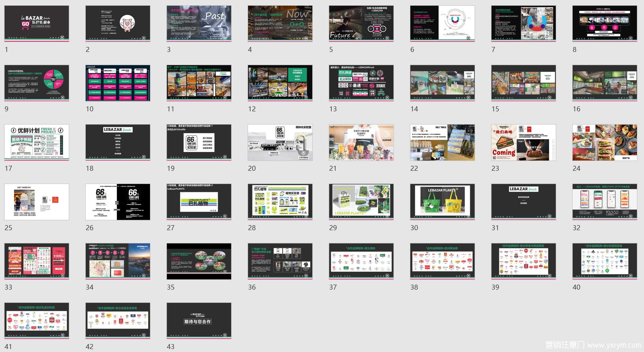Select slide 36 advertising subsidy thumbnail
This screenshot has height=352, width=644.
coord(280,261)
